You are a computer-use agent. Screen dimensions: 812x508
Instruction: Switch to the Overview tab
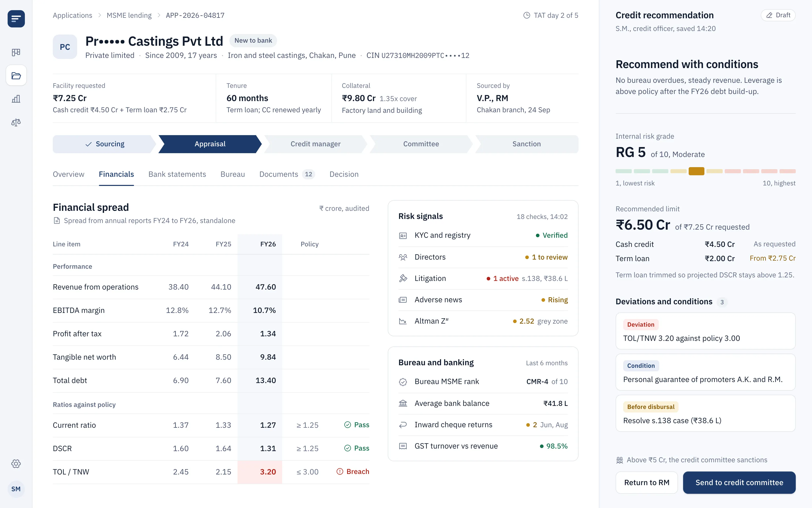pyautogui.click(x=69, y=174)
